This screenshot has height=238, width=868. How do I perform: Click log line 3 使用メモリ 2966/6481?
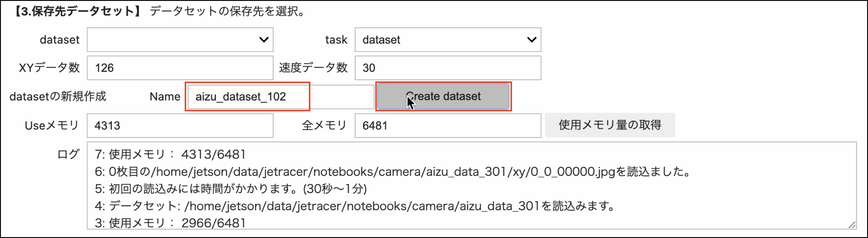pyautogui.click(x=170, y=223)
